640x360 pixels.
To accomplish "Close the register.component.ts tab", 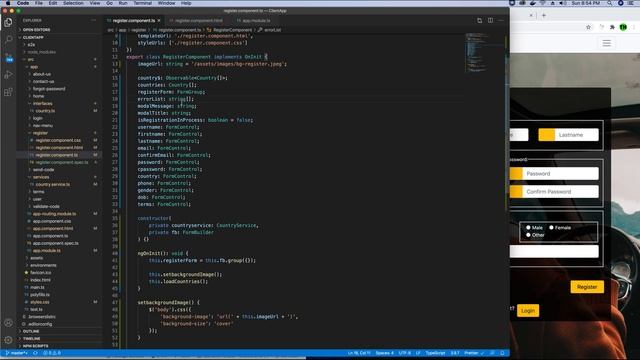I will 159,20.
